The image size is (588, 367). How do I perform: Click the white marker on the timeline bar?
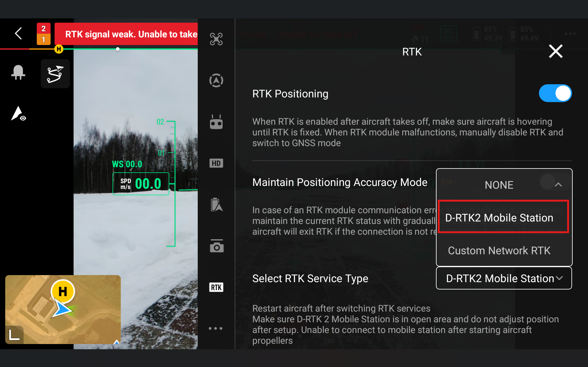click(x=118, y=49)
